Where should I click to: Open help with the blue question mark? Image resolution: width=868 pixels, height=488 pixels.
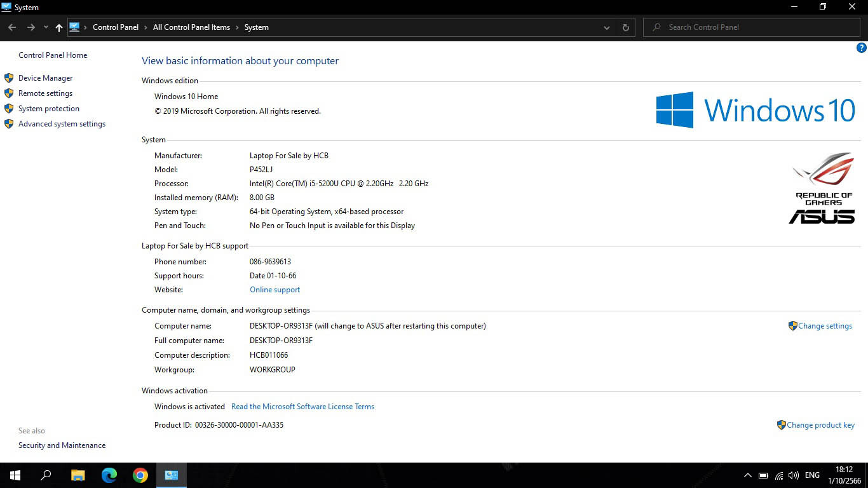862,48
